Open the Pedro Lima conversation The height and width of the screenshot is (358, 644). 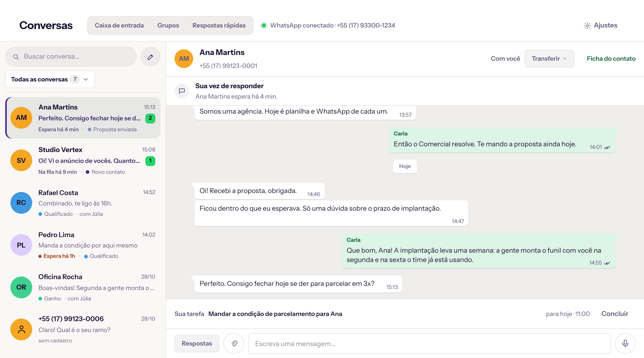[x=83, y=245]
